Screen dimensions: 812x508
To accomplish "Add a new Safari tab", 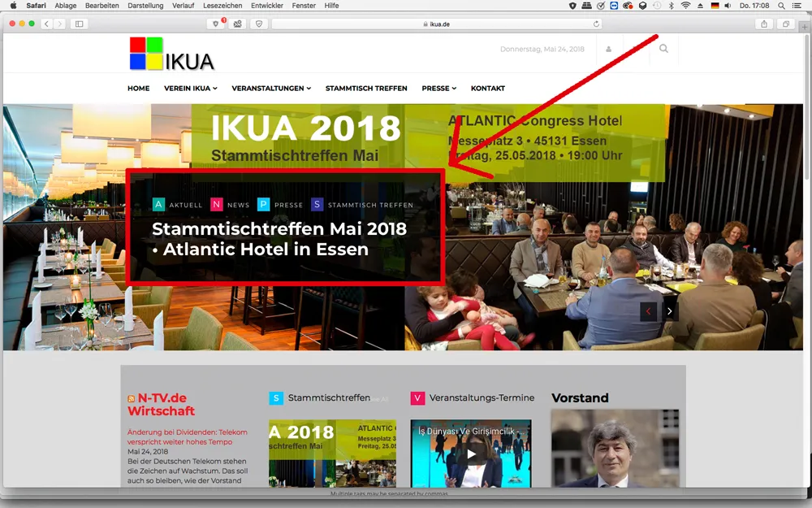I will (805, 26).
